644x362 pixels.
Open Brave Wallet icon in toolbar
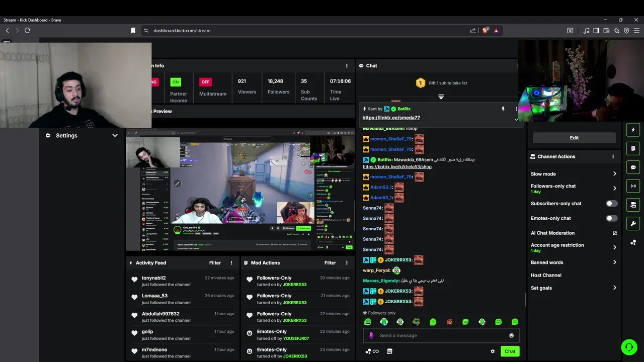pyautogui.click(x=606, y=31)
